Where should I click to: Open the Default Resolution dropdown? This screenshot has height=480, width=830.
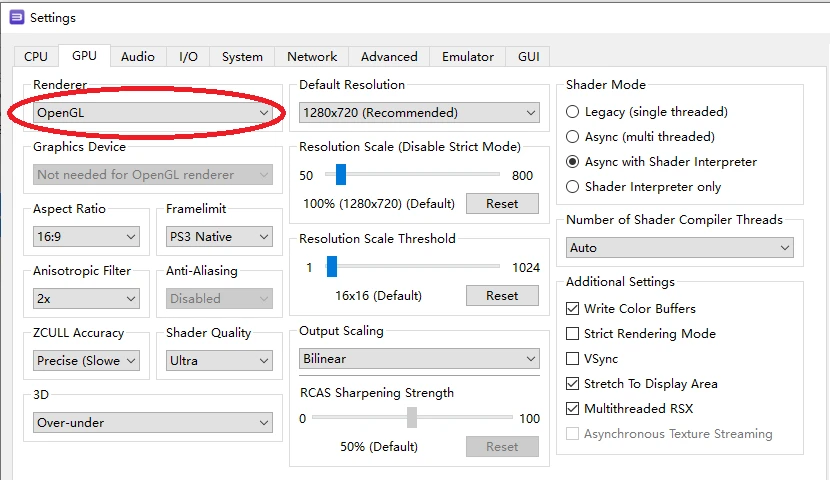click(x=419, y=113)
